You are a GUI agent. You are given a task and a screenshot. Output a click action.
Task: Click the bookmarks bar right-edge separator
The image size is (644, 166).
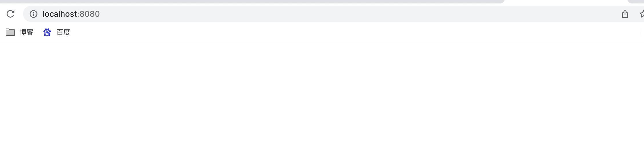pyautogui.click(x=642, y=32)
